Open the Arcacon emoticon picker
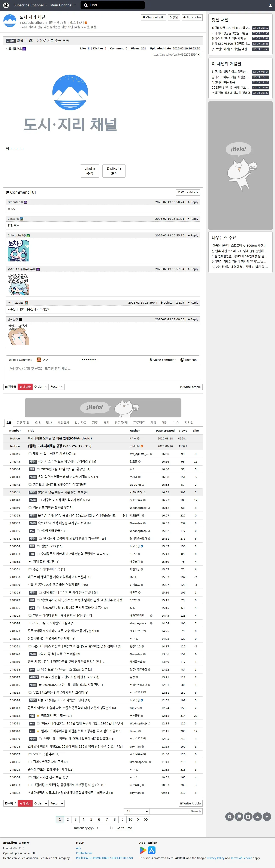 pyautogui.click(x=188, y=360)
